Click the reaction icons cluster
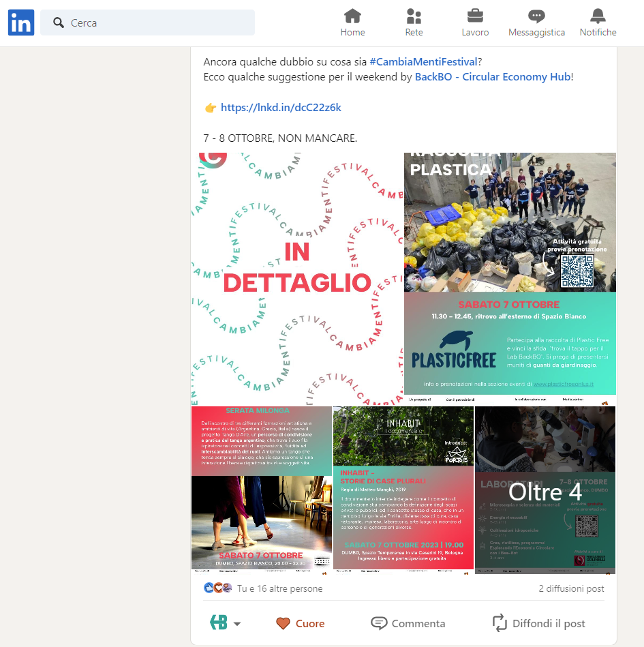 (x=218, y=588)
